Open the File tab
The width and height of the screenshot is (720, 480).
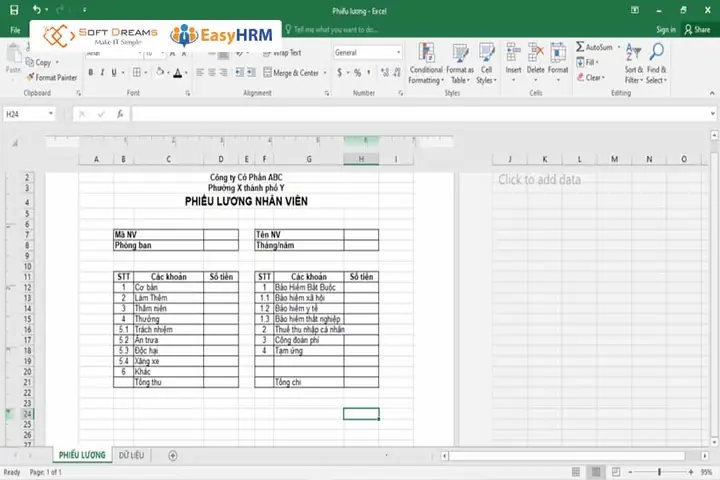click(15, 30)
